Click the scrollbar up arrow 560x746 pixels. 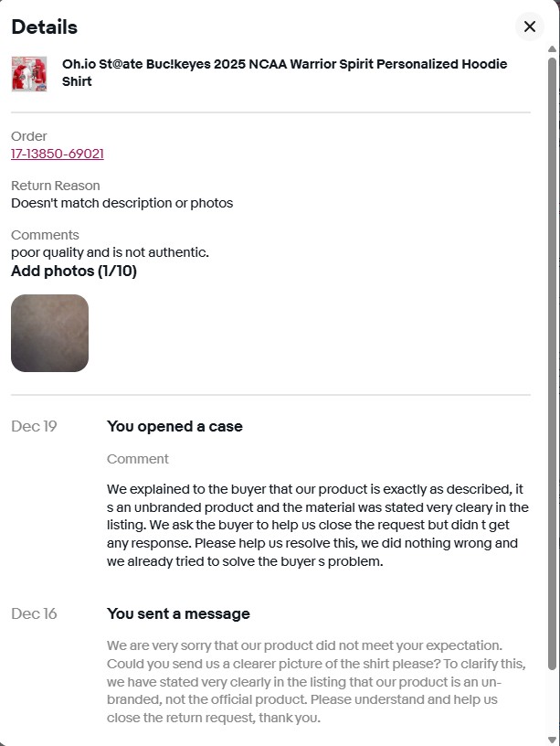point(552,48)
